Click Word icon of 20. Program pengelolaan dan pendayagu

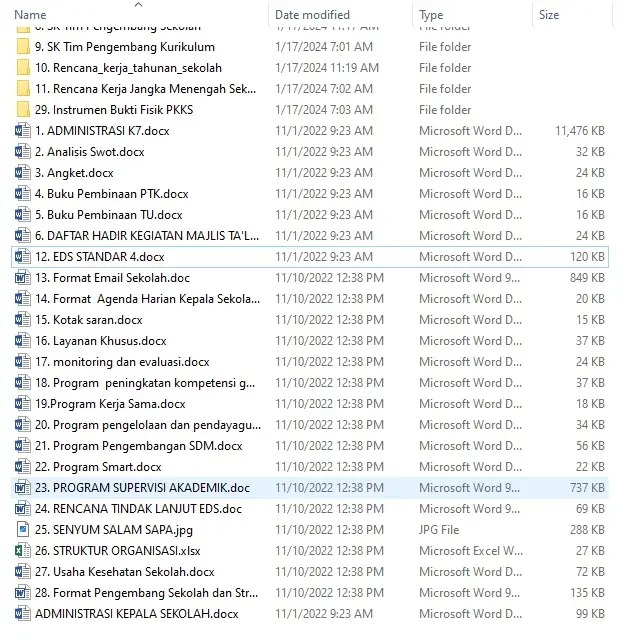[x=23, y=424]
